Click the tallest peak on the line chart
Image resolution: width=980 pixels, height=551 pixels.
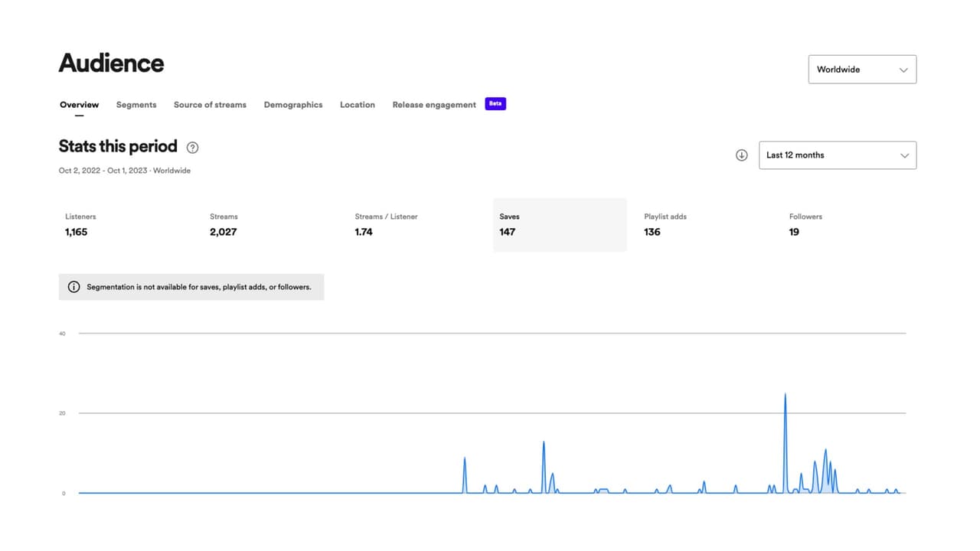786,394
